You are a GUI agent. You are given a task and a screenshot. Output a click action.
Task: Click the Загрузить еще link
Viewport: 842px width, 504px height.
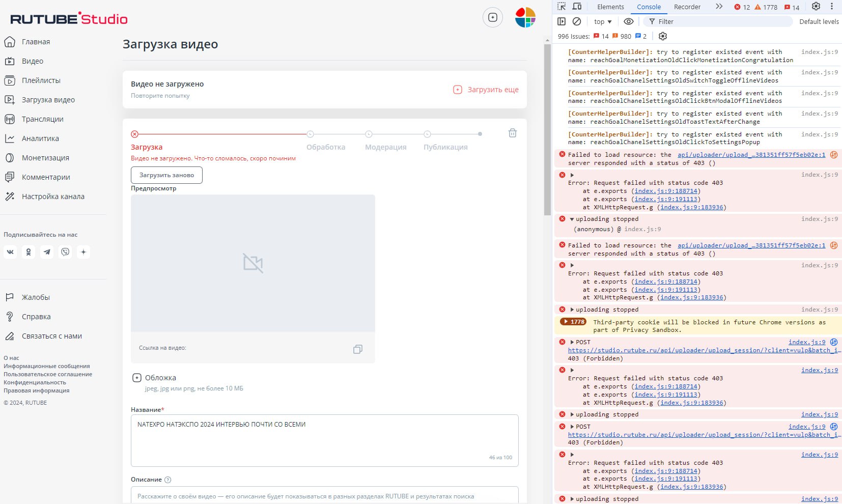pyautogui.click(x=486, y=90)
